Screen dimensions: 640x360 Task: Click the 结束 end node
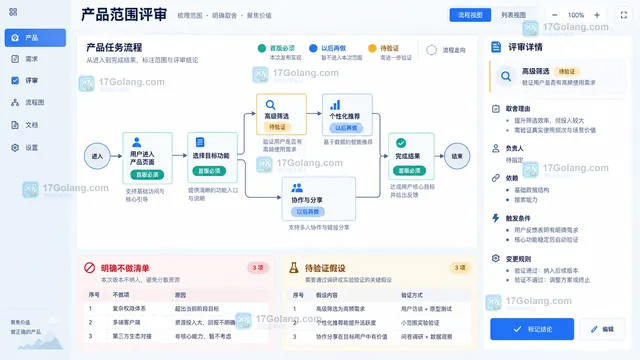tap(457, 156)
